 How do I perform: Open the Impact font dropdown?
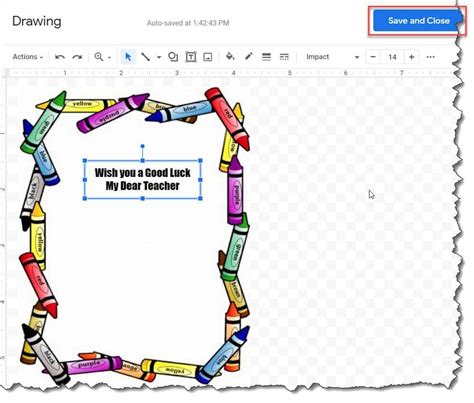click(x=332, y=57)
